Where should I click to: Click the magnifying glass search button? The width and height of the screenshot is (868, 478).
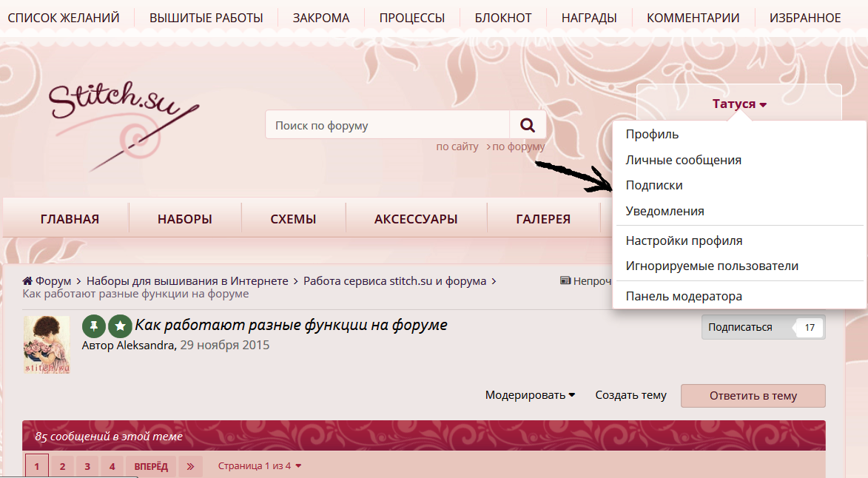[x=528, y=125]
